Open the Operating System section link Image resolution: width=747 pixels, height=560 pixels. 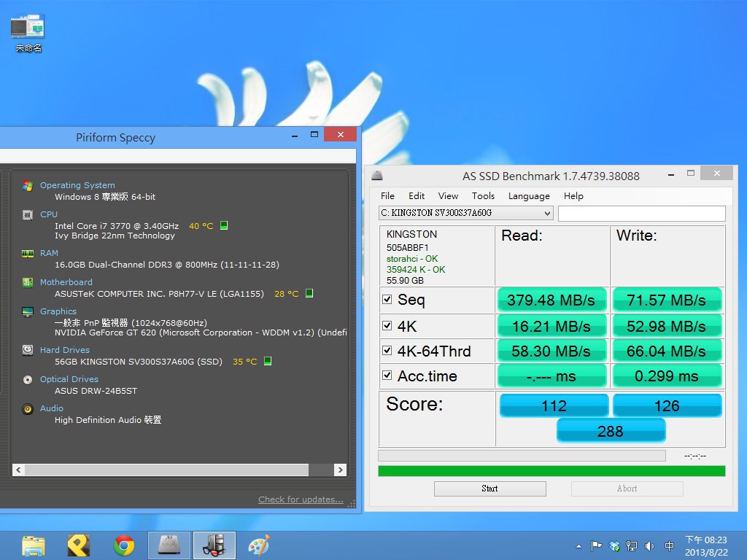(77, 185)
